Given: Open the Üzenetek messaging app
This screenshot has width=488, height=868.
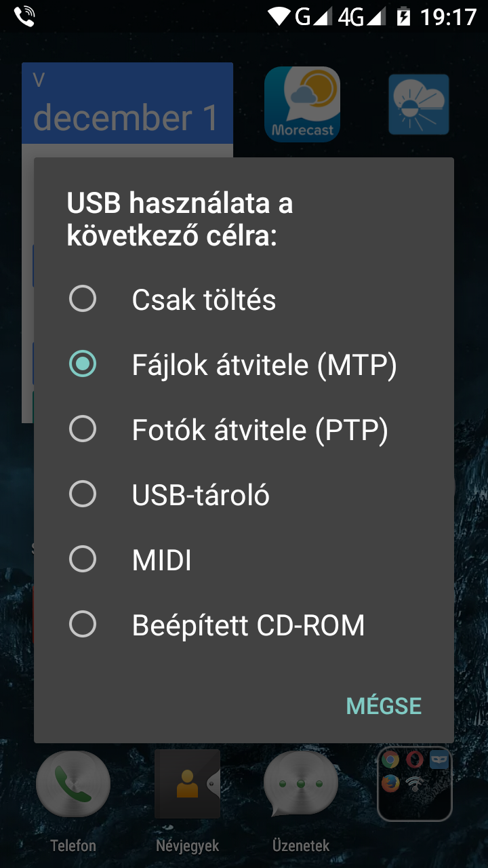Looking at the screenshot, I should click(x=301, y=785).
